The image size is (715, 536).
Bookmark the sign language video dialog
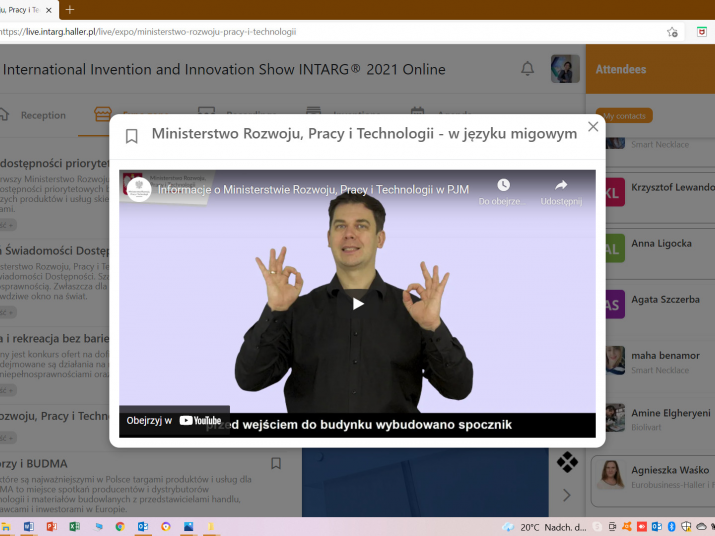[x=131, y=136]
